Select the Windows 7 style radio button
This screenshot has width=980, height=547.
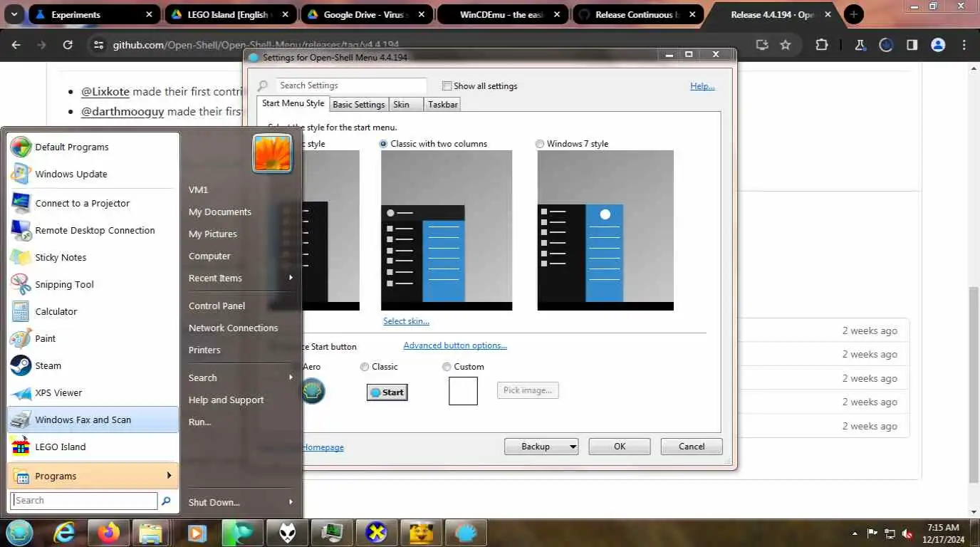coord(540,143)
